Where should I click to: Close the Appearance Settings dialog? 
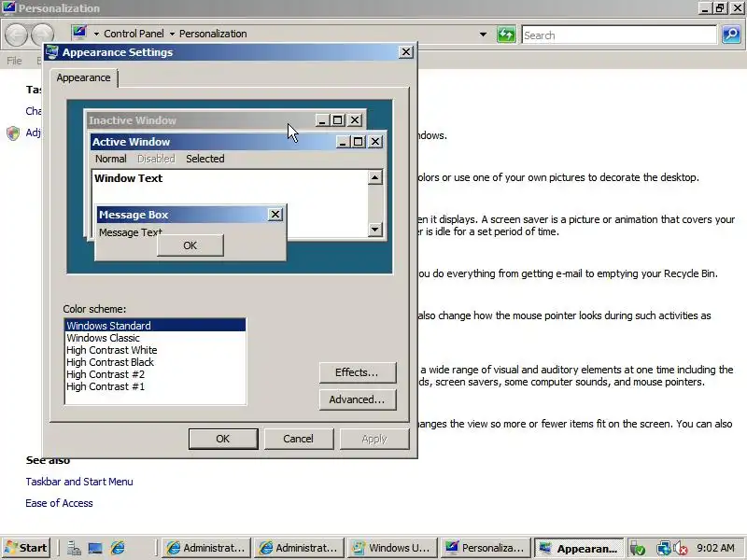pos(405,52)
